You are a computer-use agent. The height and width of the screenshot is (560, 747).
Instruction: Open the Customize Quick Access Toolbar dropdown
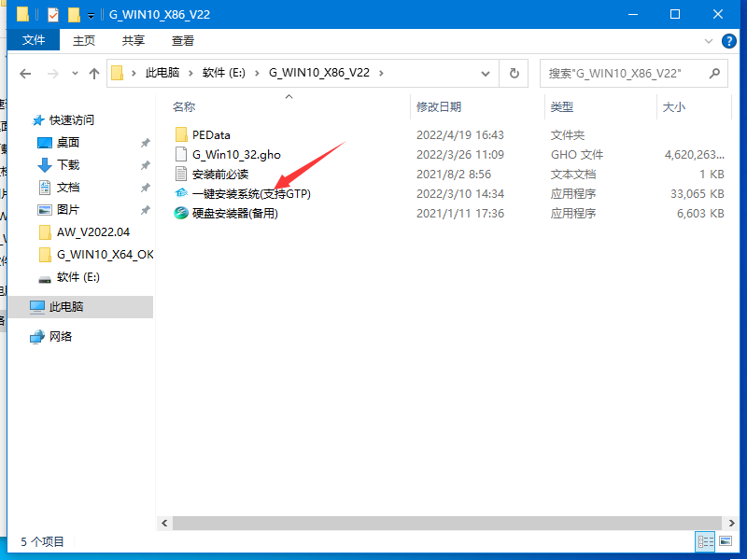(90, 14)
